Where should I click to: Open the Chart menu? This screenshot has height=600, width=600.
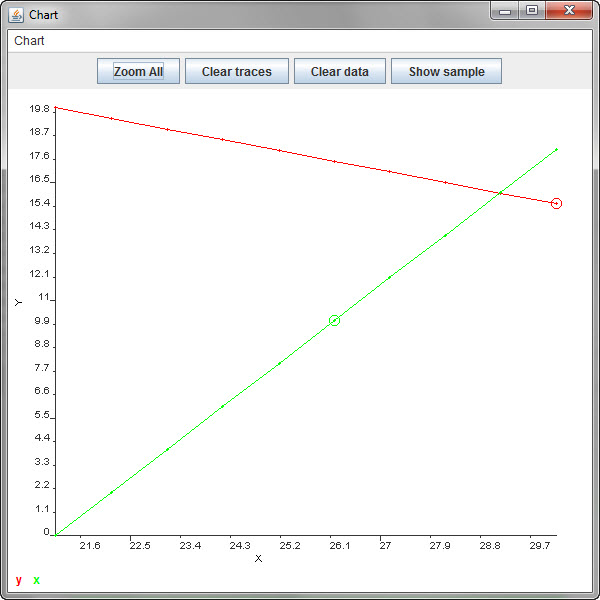(29, 41)
